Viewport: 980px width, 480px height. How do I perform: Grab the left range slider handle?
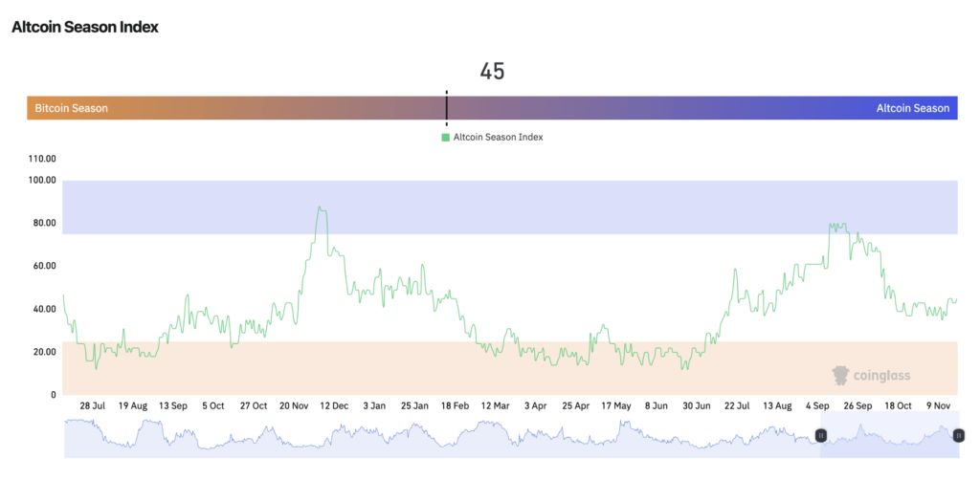[820, 435]
